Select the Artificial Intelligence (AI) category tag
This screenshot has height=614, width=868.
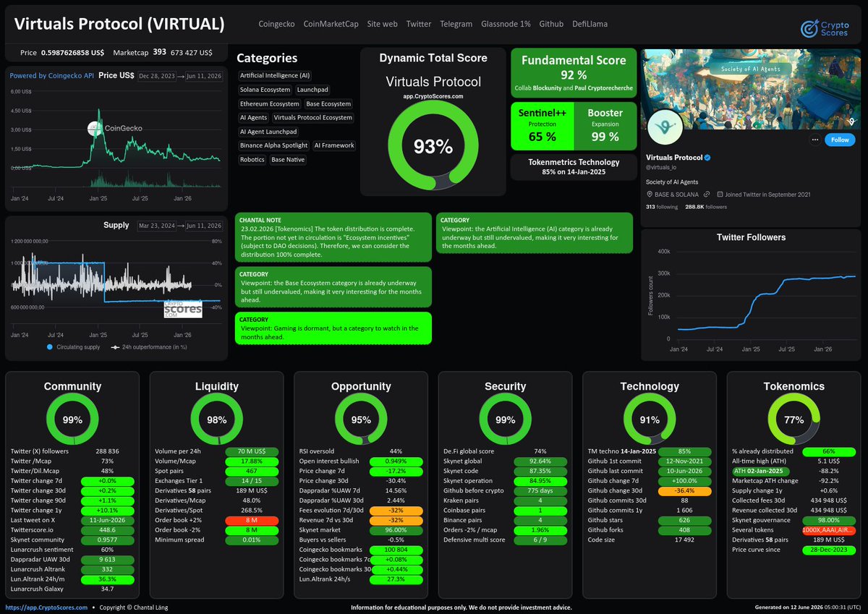275,76
